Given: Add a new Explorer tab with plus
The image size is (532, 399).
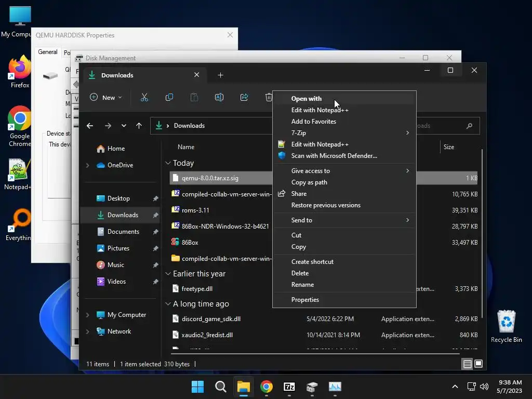Looking at the screenshot, I should (x=220, y=75).
